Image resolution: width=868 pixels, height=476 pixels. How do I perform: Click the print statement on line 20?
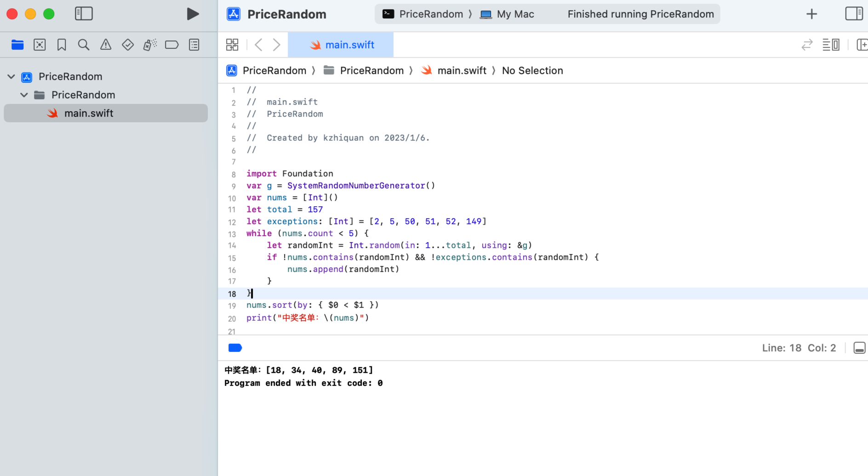point(308,318)
